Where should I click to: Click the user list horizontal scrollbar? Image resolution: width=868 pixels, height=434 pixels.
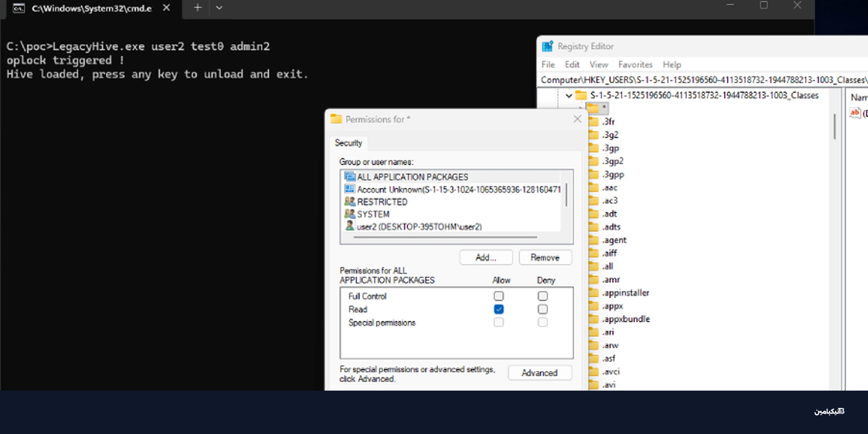(445, 237)
